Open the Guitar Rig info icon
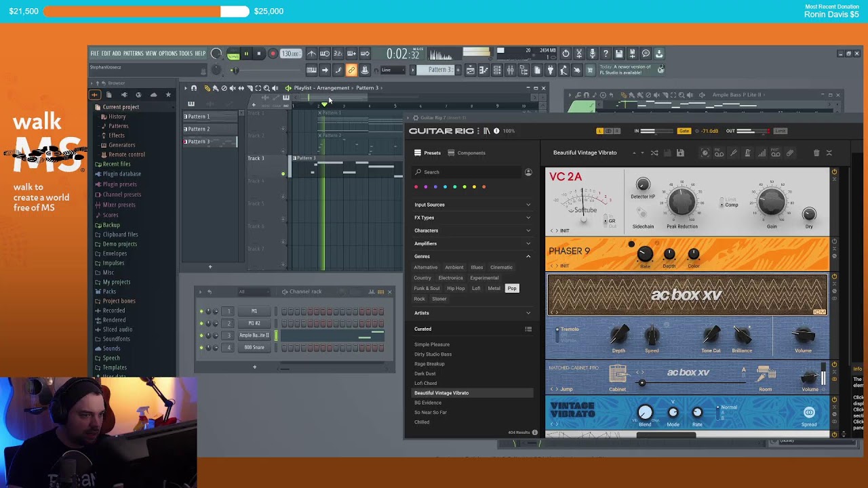Viewport: 868px width, 488px height. tap(496, 131)
